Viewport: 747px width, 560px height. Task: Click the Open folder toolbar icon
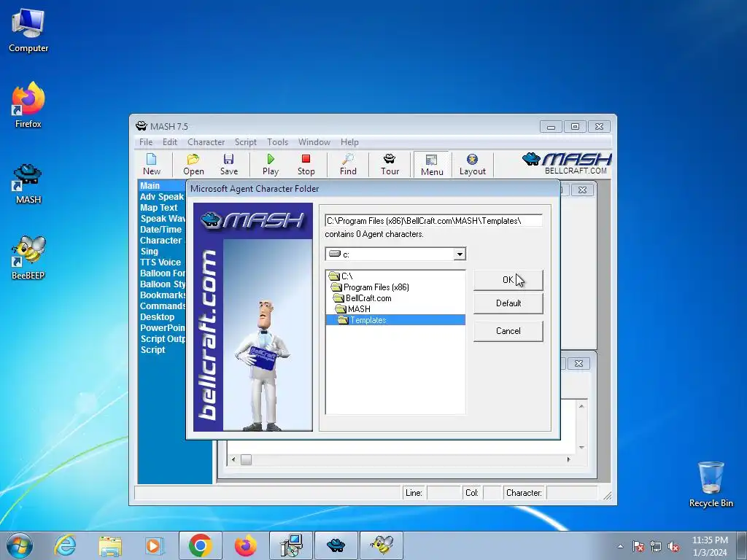(193, 164)
